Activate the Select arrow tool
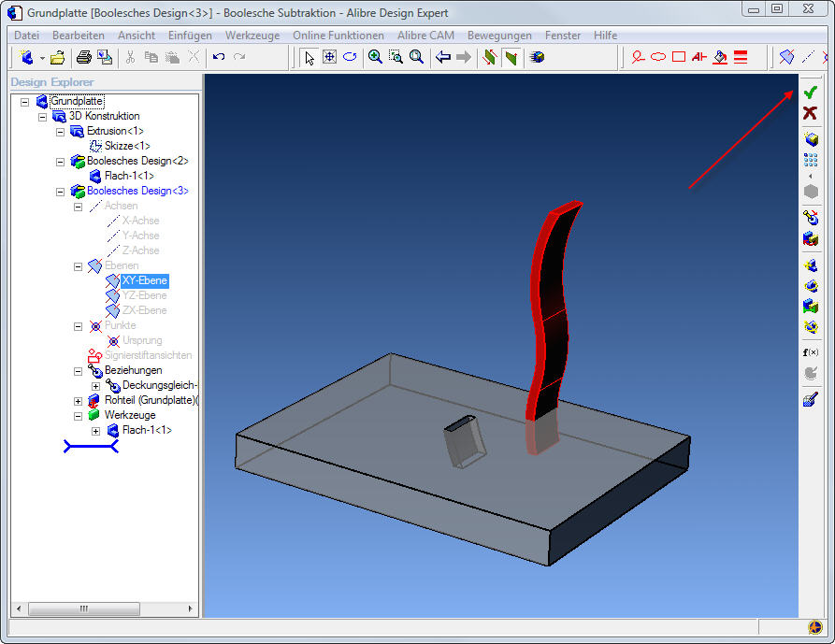This screenshot has width=835, height=644. 309,57
